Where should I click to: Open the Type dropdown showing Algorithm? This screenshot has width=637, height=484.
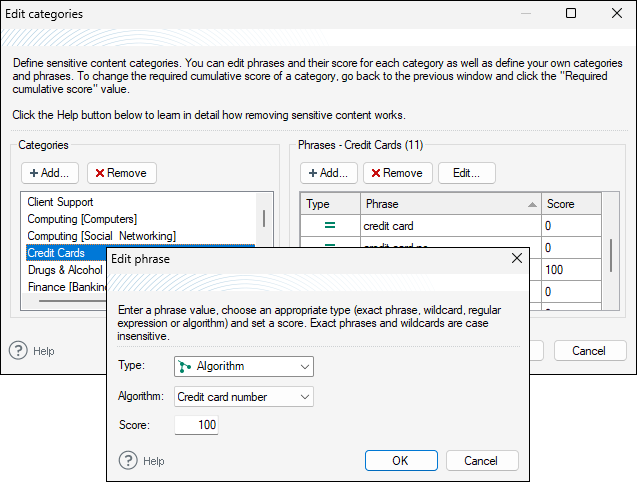244,367
